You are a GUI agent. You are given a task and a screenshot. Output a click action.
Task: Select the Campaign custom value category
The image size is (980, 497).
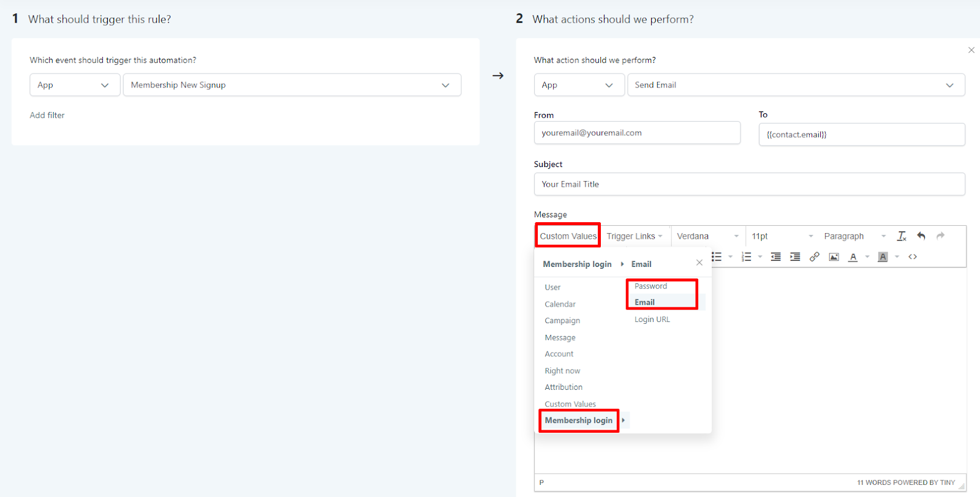[x=562, y=321]
